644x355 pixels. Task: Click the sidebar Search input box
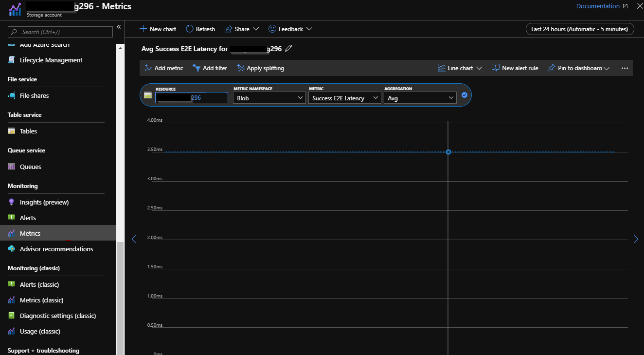(60, 32)
